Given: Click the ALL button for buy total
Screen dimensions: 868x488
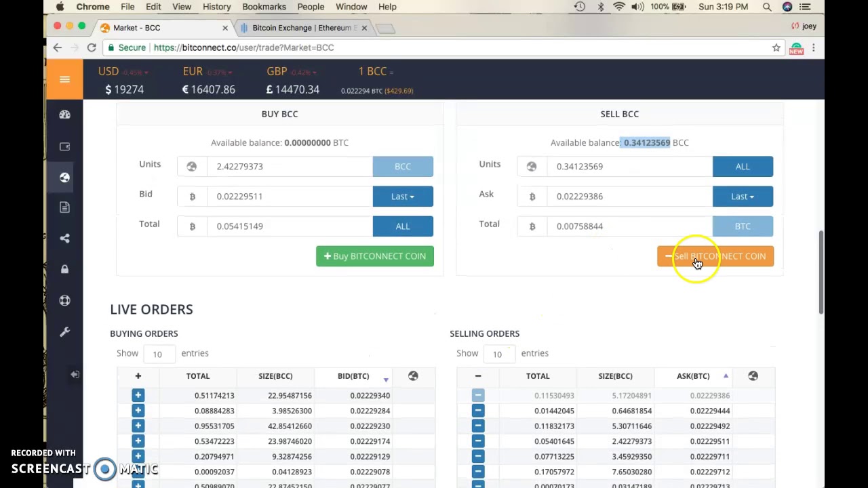Looking at the screenshot, I should 403,226.
